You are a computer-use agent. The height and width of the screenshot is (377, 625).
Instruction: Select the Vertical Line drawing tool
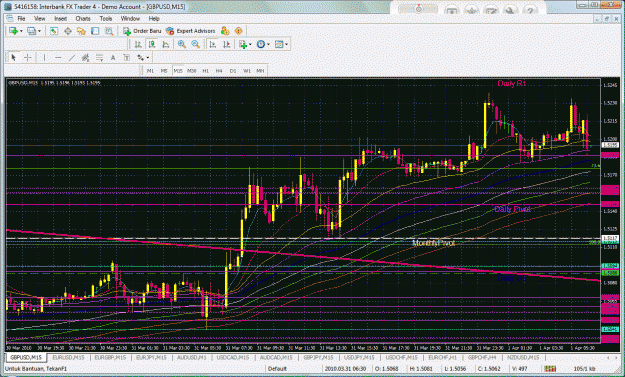(x=44, y=58)
